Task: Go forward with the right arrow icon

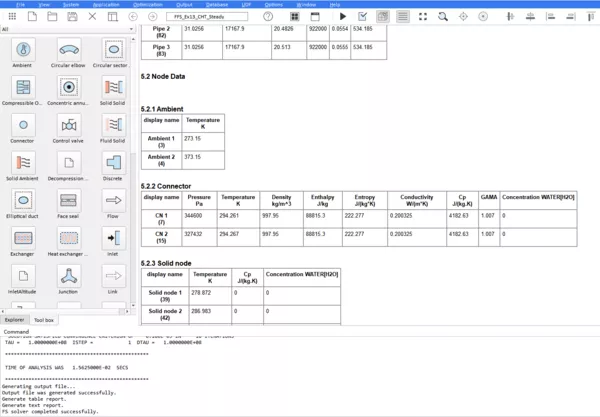Action: pyautogui.click(x=152, y=16)
